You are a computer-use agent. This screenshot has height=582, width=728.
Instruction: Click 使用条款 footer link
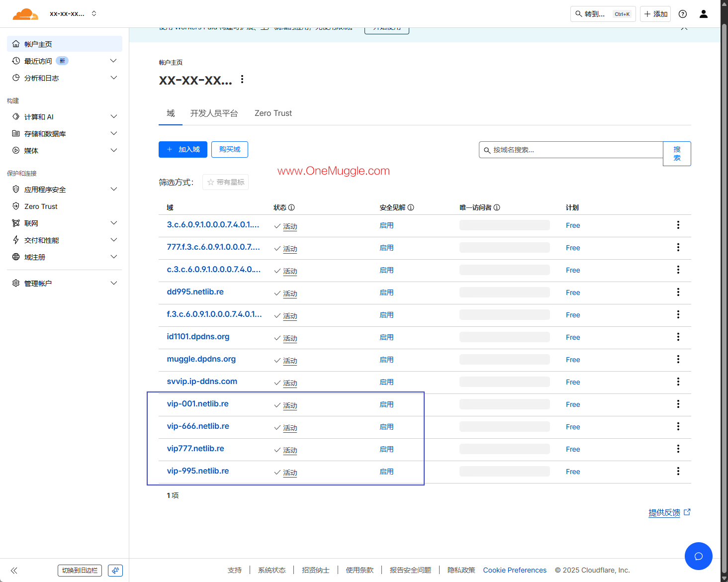tap(360, 570)
